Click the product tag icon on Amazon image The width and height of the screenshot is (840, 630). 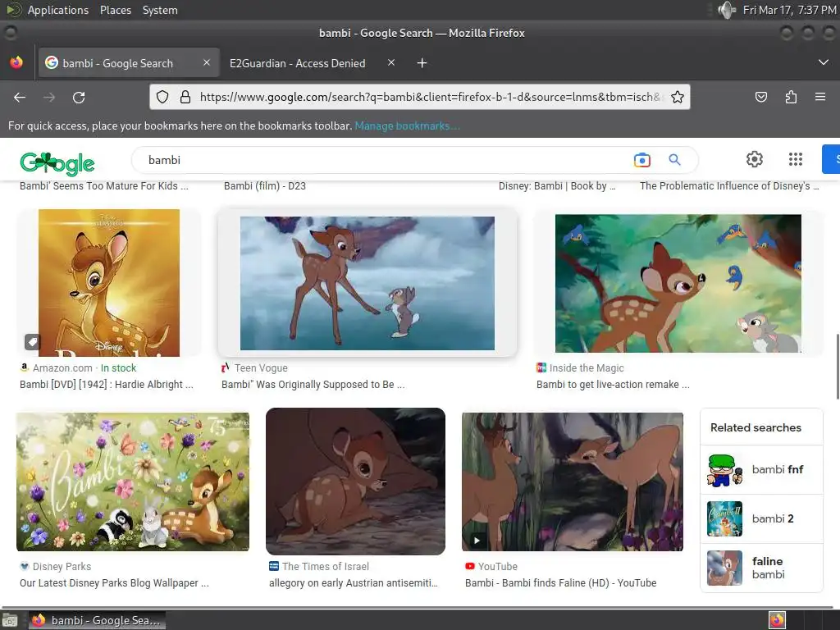pos(32,341)
